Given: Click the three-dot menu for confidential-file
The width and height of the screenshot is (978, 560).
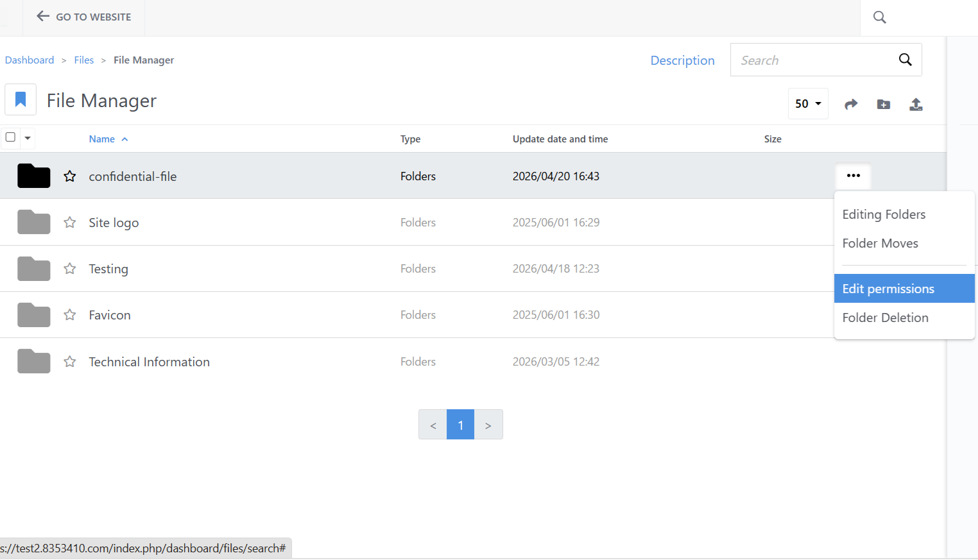Looking at the screenshot, I should point(853,176).
